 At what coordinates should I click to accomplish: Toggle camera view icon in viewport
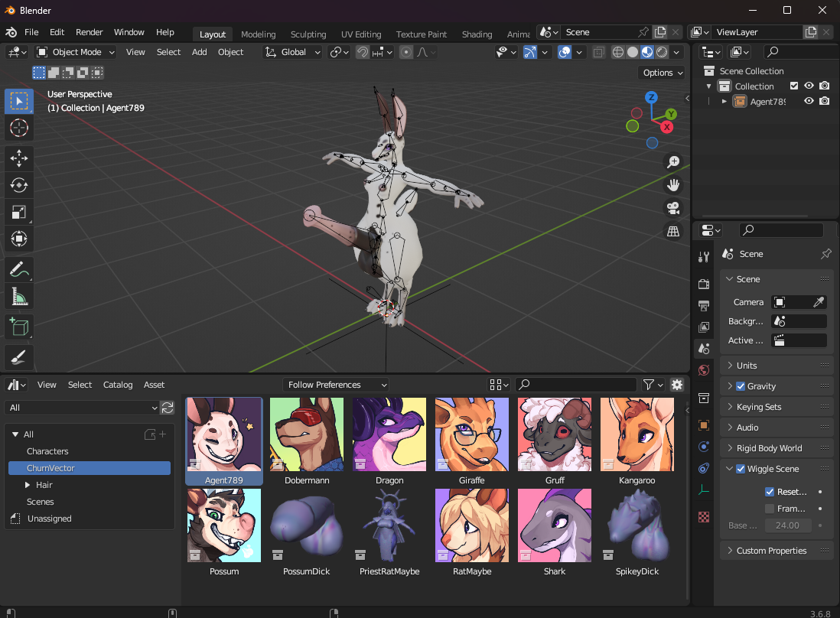(673, 208)
